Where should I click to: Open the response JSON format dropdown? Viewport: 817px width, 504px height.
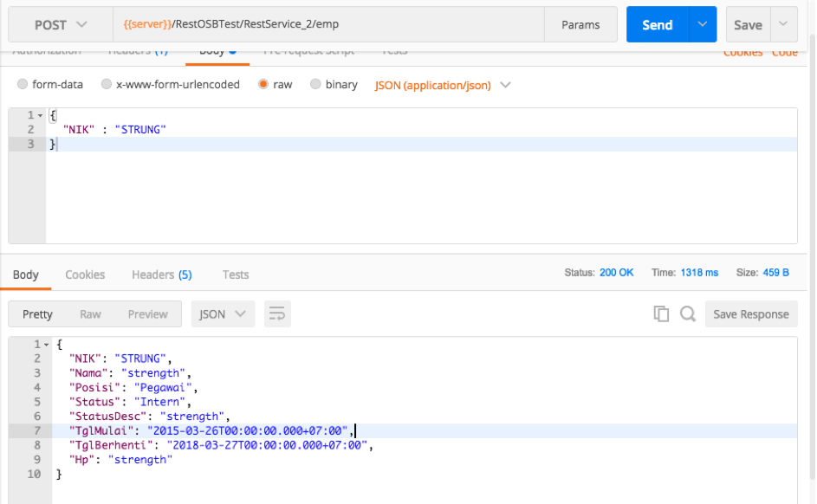coord(223,314)
